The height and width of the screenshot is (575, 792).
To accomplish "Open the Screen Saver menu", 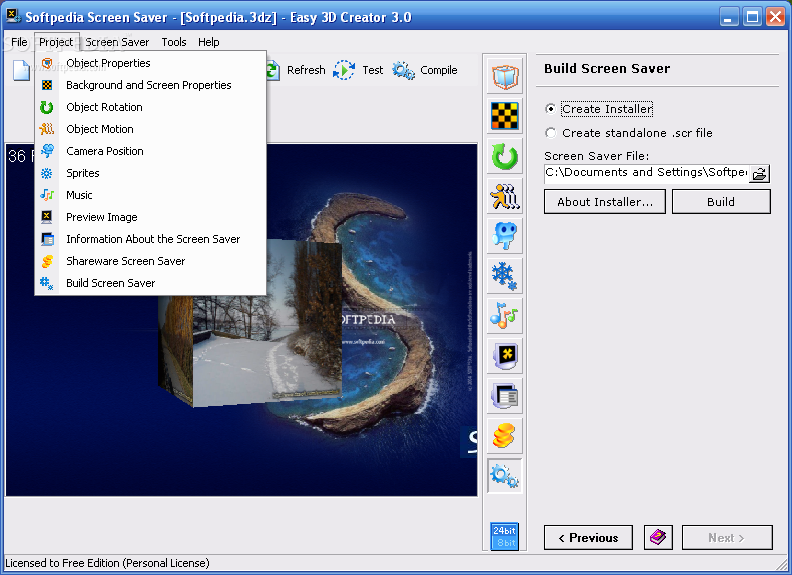I will click(117, 42).
